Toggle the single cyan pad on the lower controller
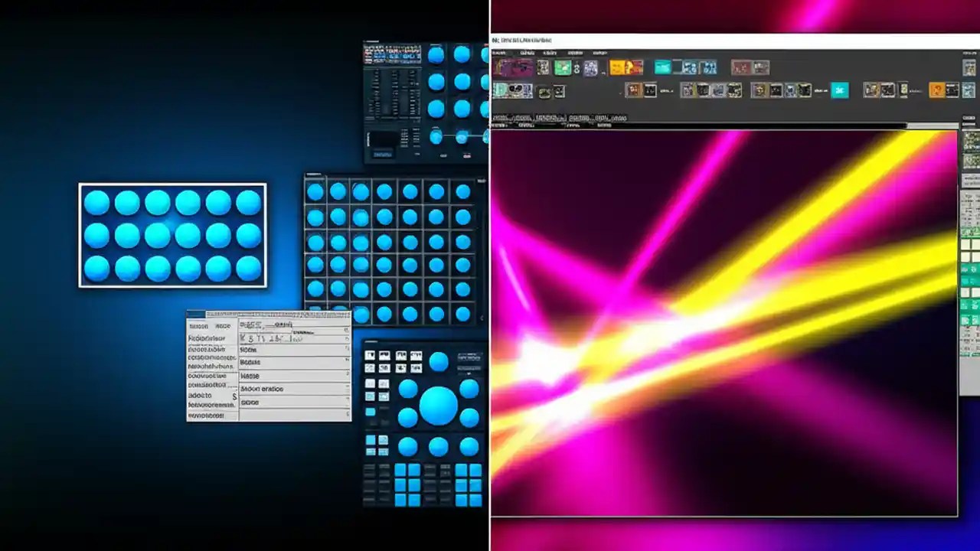This screenshot has width=980, height=551. click(x=370, y=410)
